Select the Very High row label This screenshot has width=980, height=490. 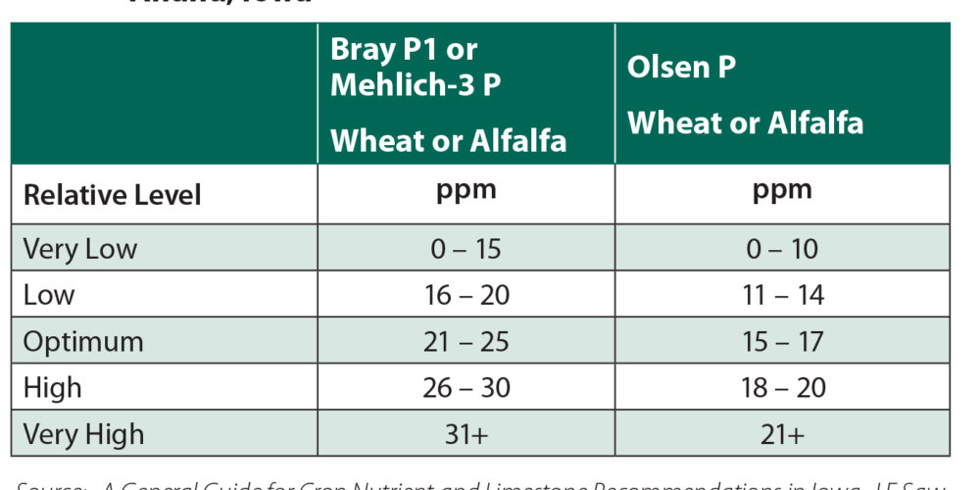coord(83,434)
